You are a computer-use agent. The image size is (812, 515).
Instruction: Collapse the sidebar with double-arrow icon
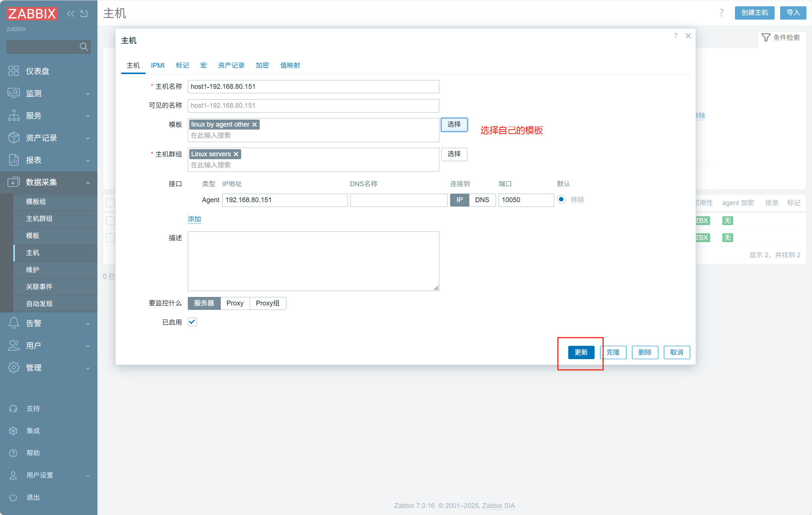pos(70,14)
